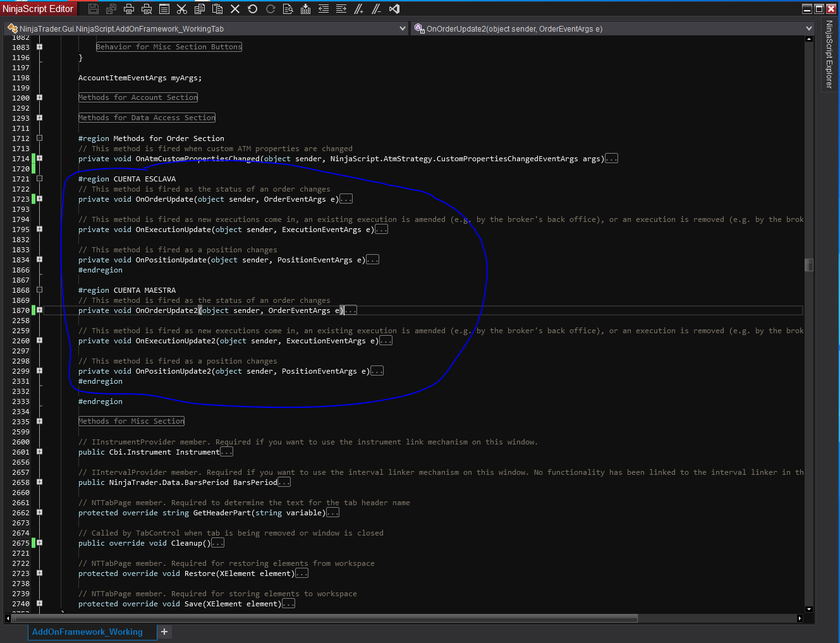Expand the OnOrderUpdate method on line 1723
Viewport: 840px width, 643px height.
tap(39, 199)
